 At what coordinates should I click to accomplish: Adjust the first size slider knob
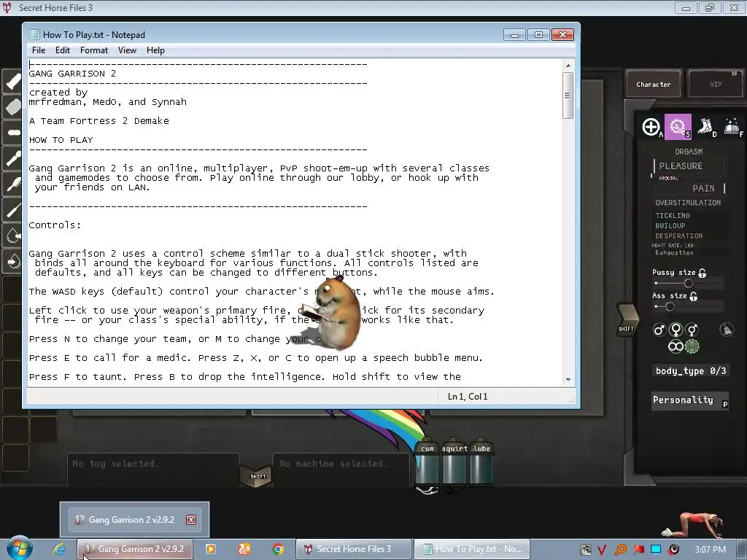pyautogui.click(x=689, y=284)
